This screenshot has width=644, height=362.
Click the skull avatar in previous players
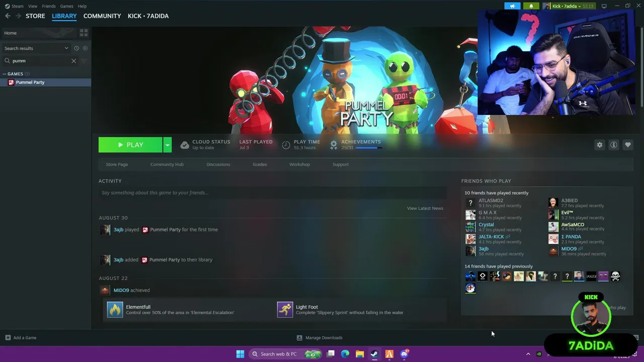(x=615, y=276)
